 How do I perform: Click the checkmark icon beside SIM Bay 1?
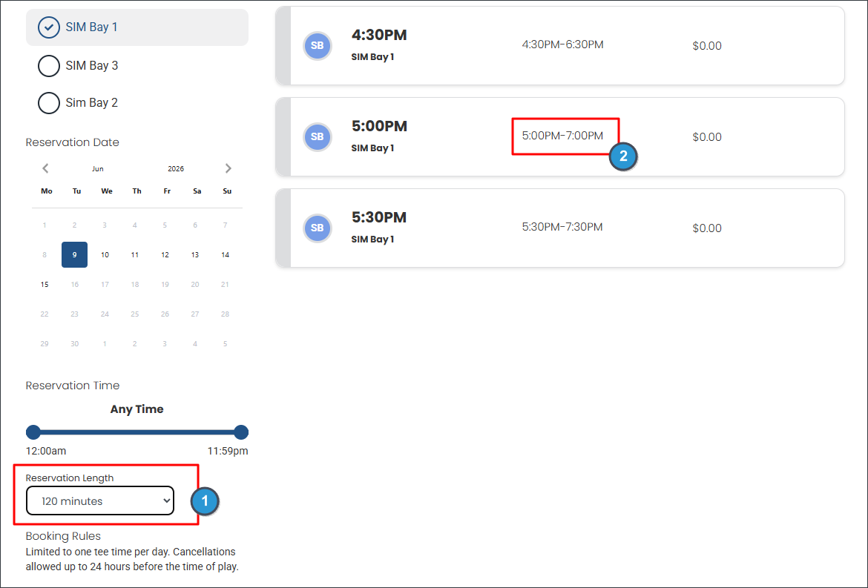point(49,27)
